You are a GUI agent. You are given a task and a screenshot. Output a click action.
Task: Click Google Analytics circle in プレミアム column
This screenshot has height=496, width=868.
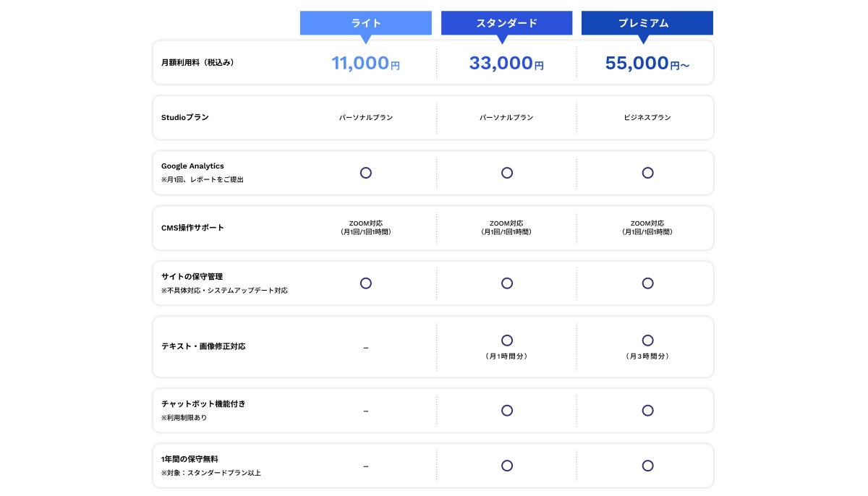(x=647, y=173)
